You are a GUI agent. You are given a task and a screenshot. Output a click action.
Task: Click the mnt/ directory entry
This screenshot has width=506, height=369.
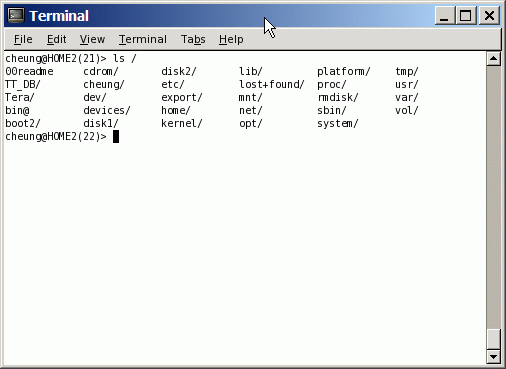[x=251, y=97]
